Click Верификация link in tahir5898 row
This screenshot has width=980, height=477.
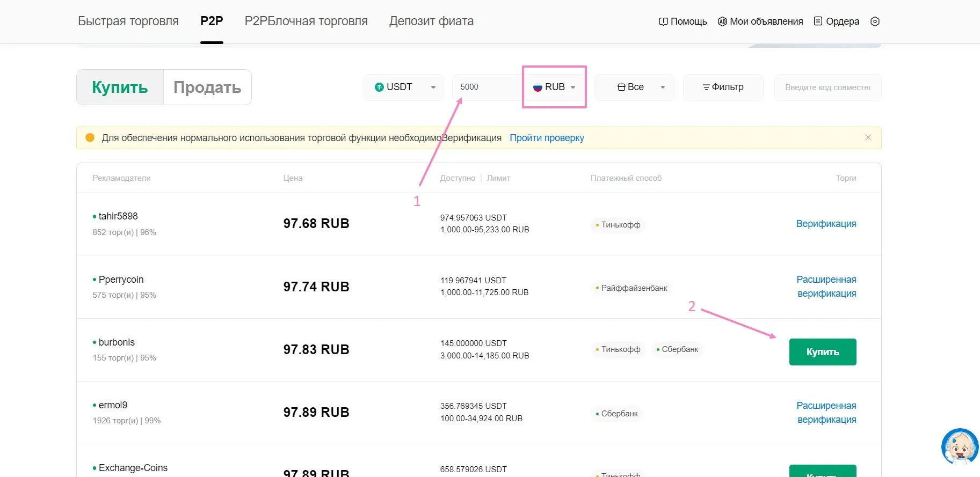826,224
